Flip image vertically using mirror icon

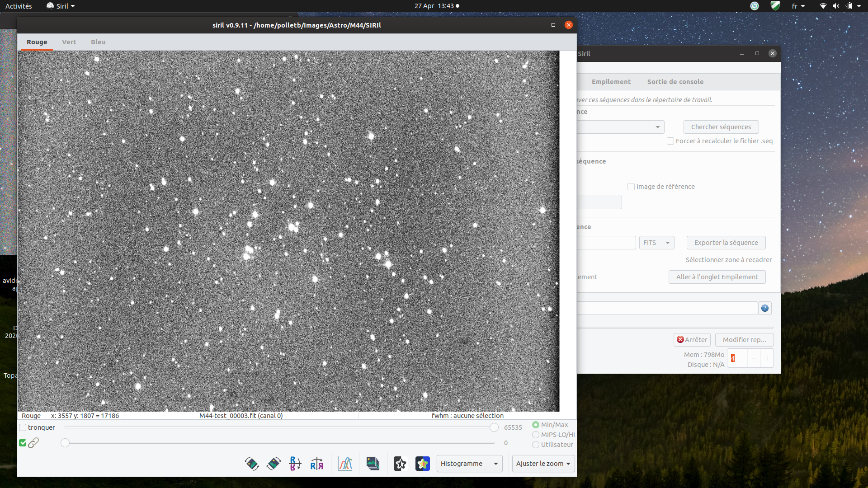point(295,464)
